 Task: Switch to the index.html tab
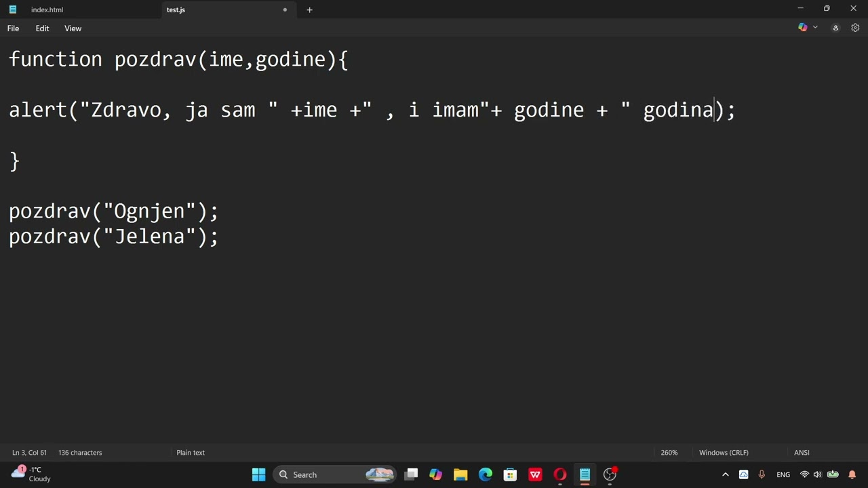coord(47,9)
